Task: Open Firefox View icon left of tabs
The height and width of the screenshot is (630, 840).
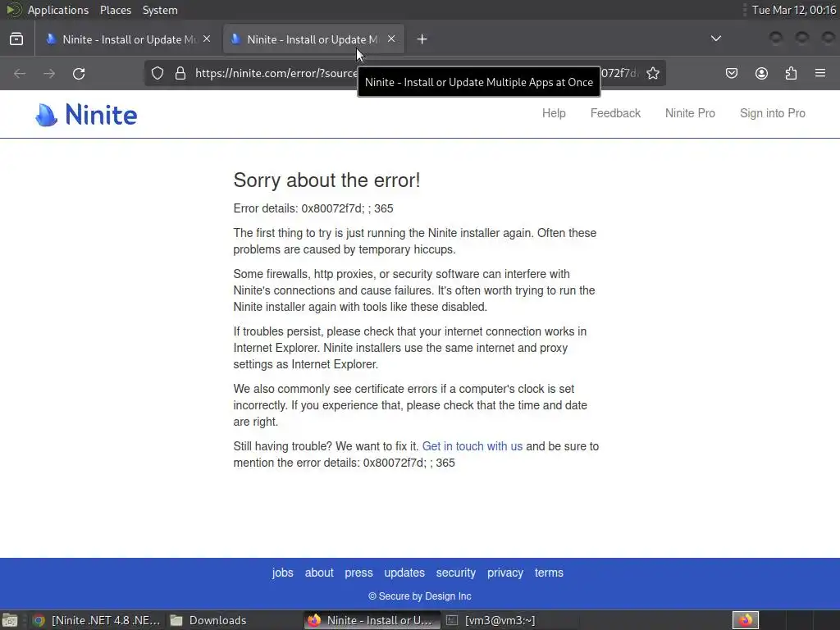Action: tap(16, 39)
